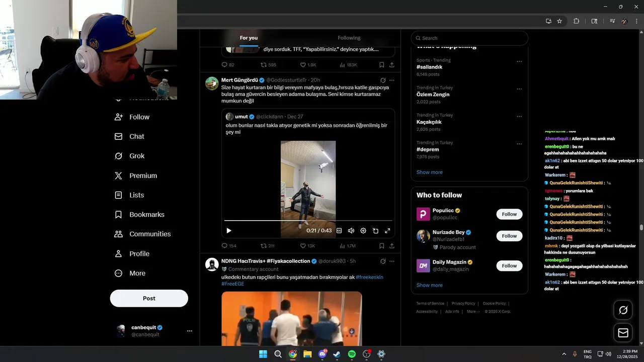This screenshot has height=362, width=644.
Task: Focus the X search box
Action: [469, 38]
